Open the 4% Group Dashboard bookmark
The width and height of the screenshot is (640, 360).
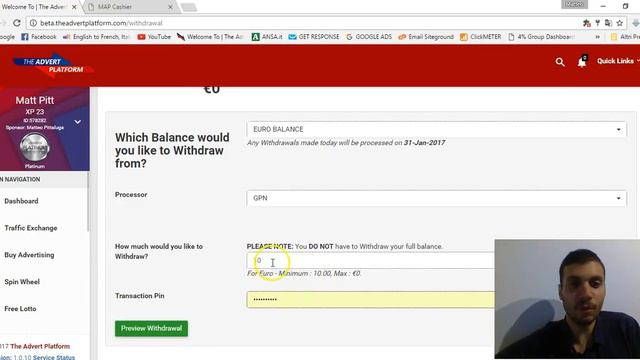(541, 37)
